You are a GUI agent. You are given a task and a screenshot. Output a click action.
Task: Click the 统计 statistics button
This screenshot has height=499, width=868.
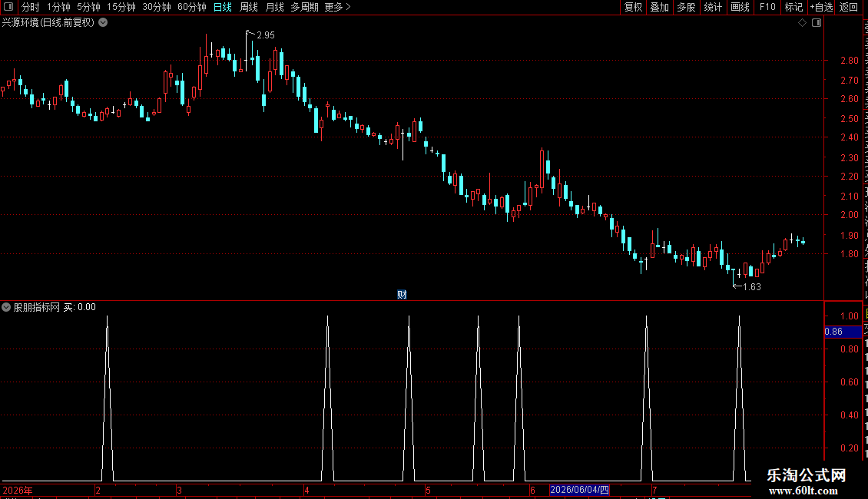click(x=712, y=7)
